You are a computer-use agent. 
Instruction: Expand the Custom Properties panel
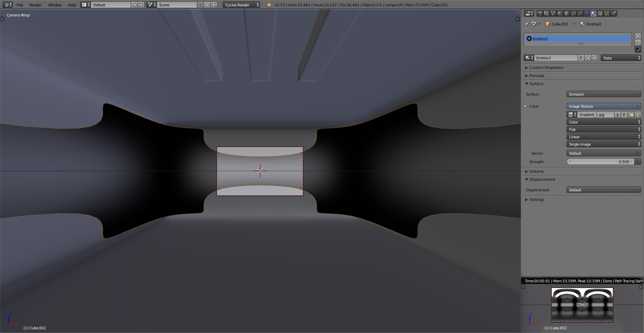tap(546, 67)
